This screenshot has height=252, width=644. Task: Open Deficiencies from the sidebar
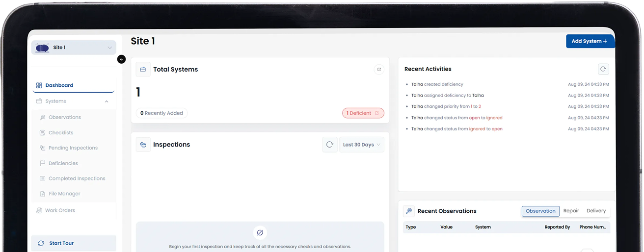pos(63,163)
